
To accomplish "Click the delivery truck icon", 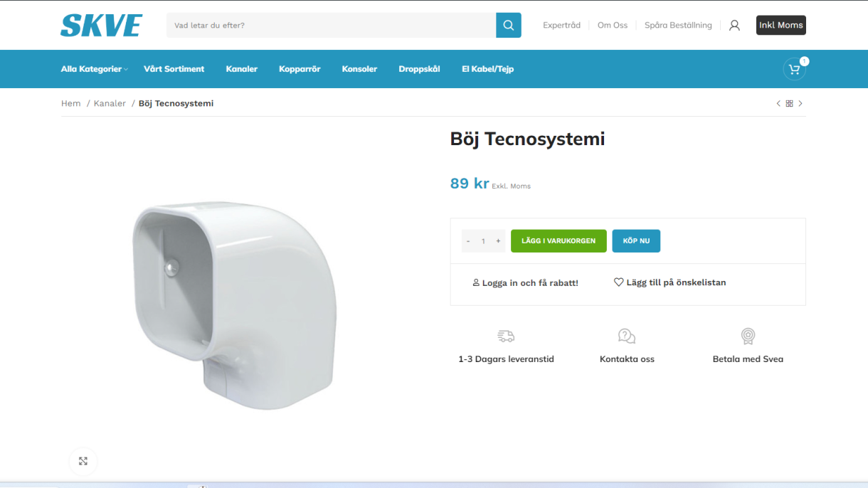I will coord(506,336).
